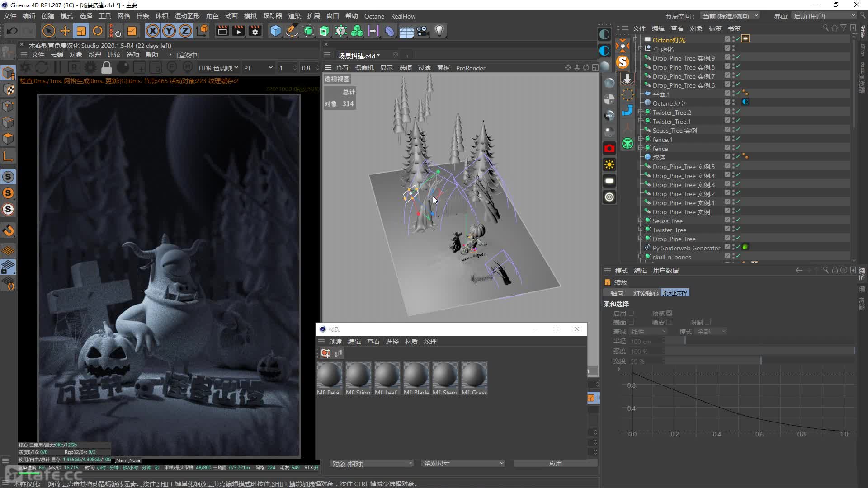868x488 pixels.
Task: Open the 对象 (相对) dropdown
Action: pyautogui.click(x=372, y=464)
